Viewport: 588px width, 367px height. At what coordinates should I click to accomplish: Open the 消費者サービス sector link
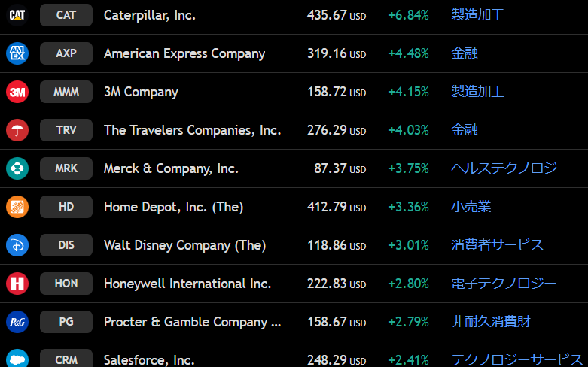click(x=497, y=245)
